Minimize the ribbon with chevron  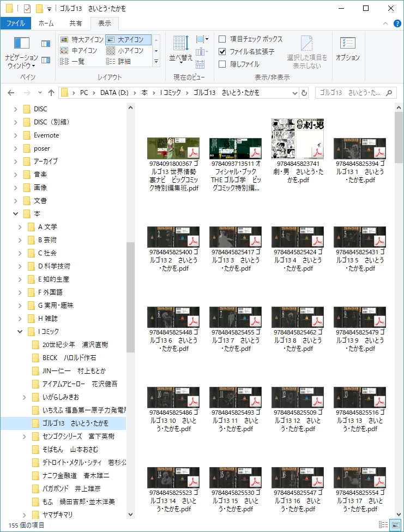[x=385, y=23]
